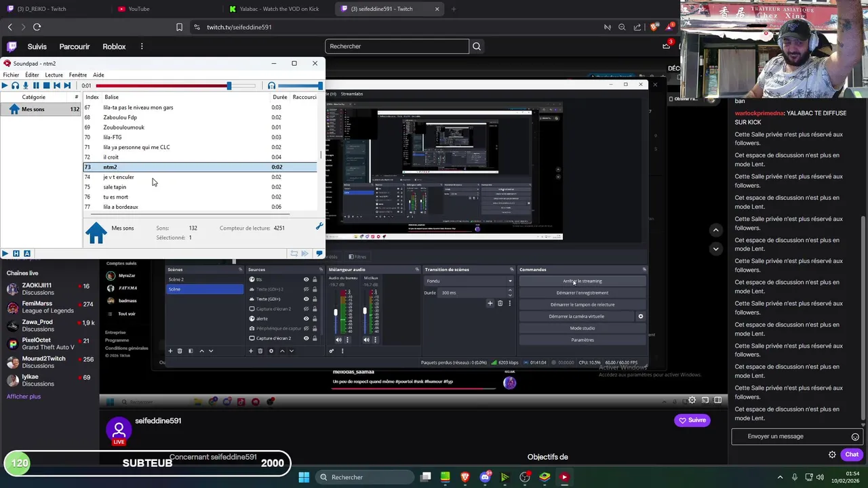Toggle lock on 'tts' source in OBS
Screen dimensions: 868x488
315,279
